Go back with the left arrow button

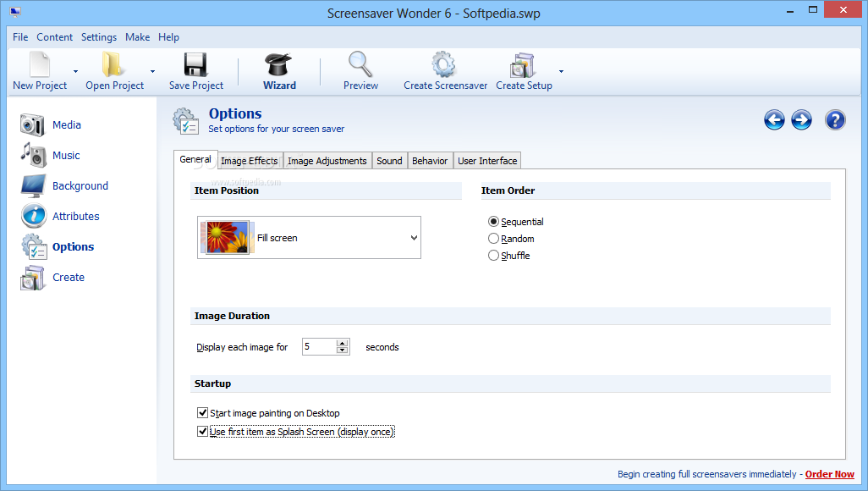coord(774,119)
